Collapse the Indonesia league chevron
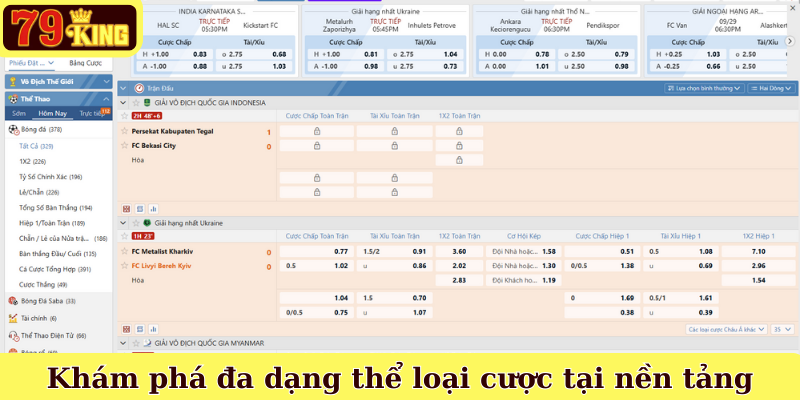Screen dimensions: 800x400 click(x=123, y=103)
